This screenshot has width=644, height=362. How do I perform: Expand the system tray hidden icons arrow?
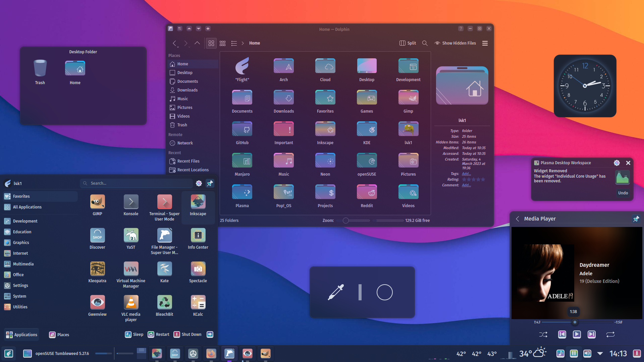pyautogui.click(x=600, y=353)
